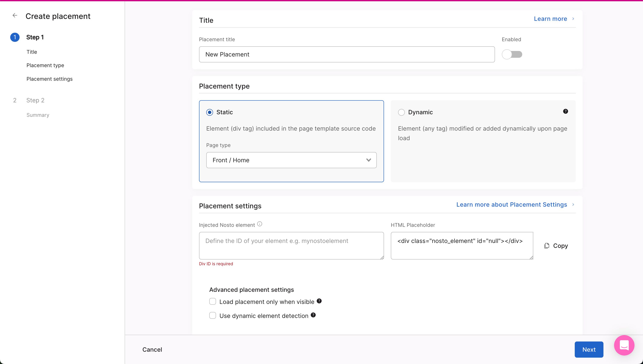The image size is (643, 364).
Task: Jump to Placement settings in sidebar
Action: point(50,79)
